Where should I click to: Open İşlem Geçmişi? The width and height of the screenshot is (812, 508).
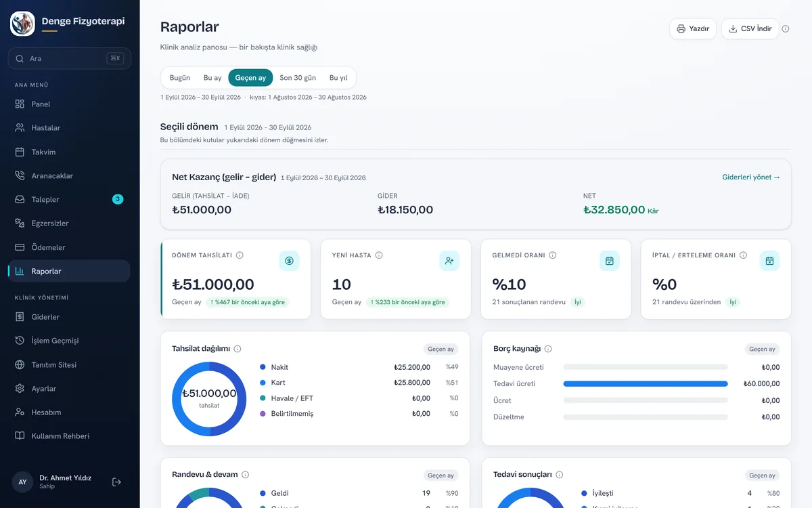tap(69, 341)
